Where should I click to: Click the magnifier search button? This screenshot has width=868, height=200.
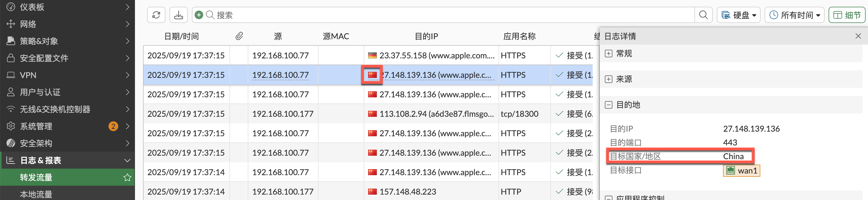703,15
